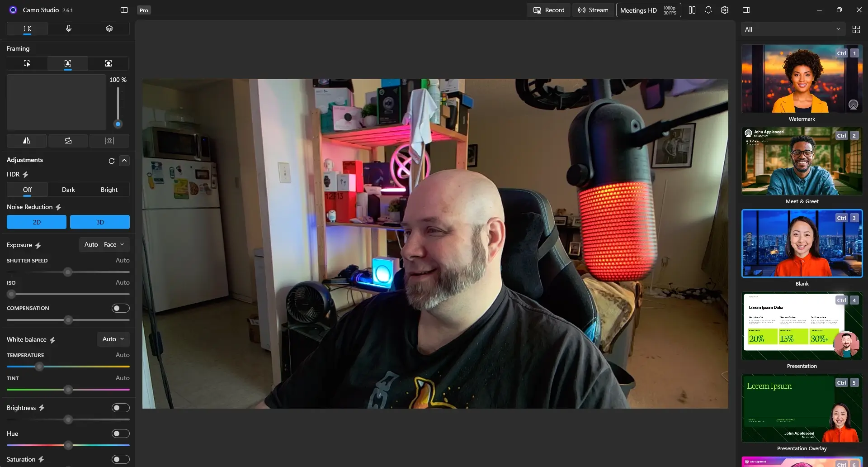Click the Ctrl 1 shortcut badge on Watermark
The image size is (868, 467).
point(847,53)
